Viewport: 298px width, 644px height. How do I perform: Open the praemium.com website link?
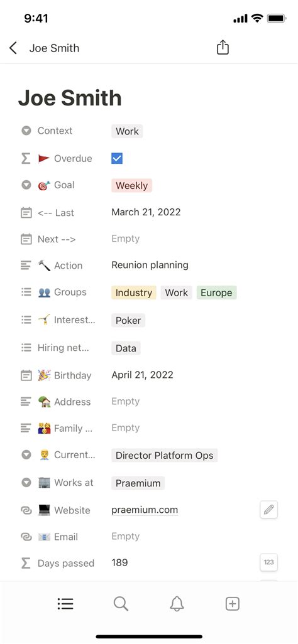coord(145,510)
